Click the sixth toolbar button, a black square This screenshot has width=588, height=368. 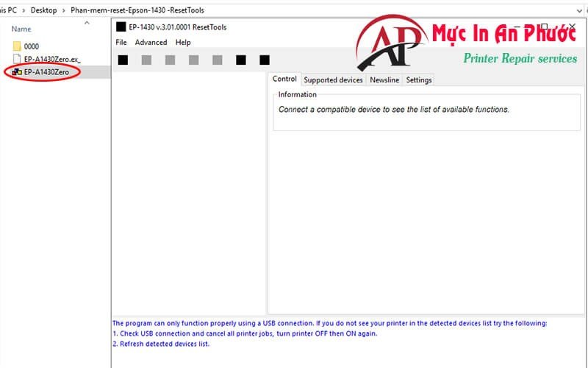(241, 60)
